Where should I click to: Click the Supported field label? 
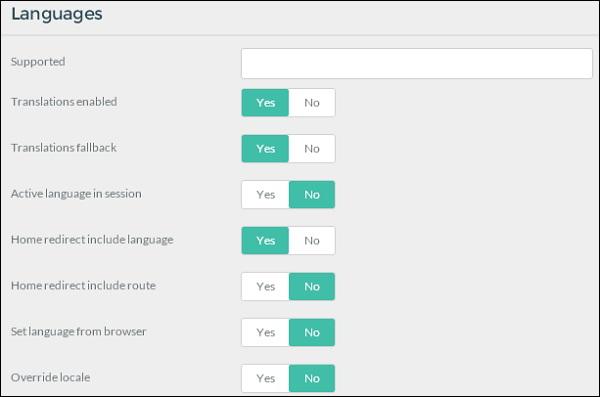(38, 62)
